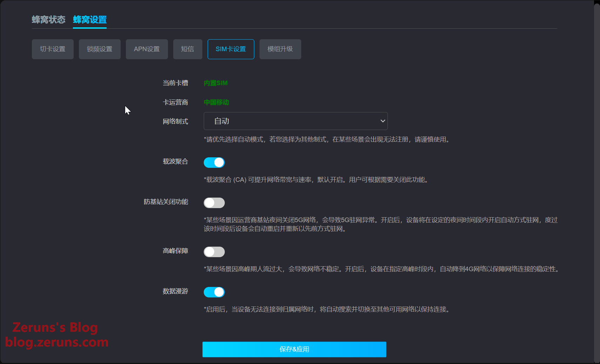Open the 模组升级 section
This screenshot has width=600, height=364.
(280, 49)
